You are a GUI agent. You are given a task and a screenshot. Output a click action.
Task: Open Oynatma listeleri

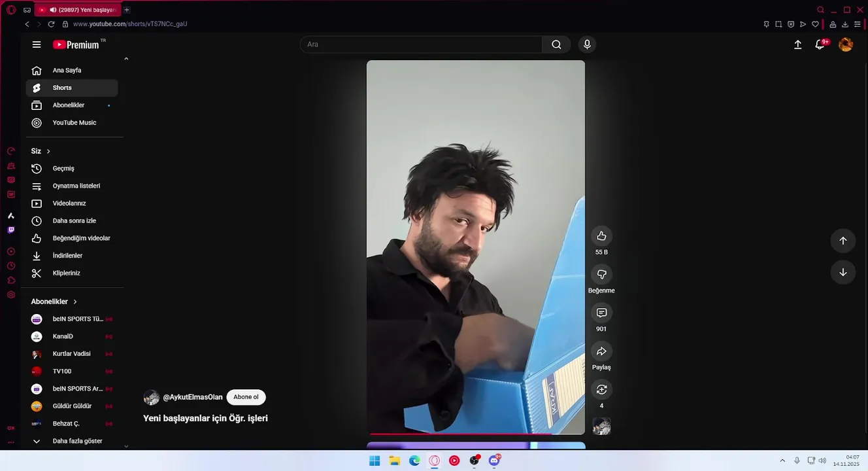[x=72, y=186]
